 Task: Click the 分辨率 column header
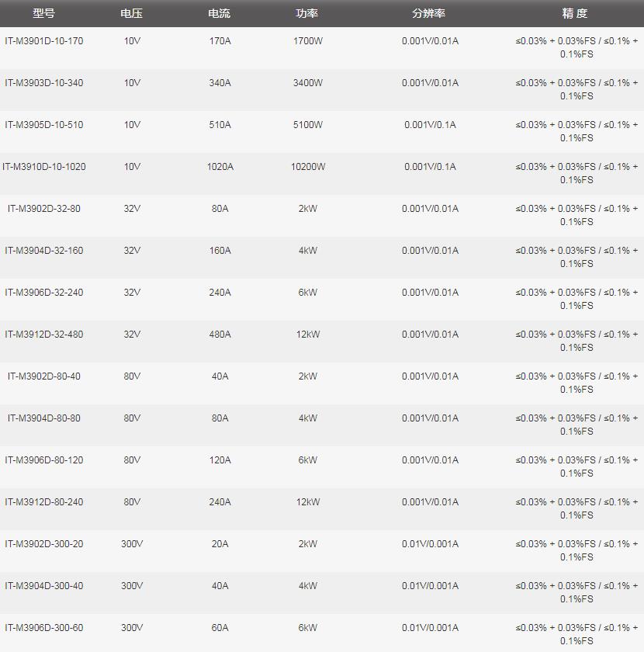pos(429,13)
